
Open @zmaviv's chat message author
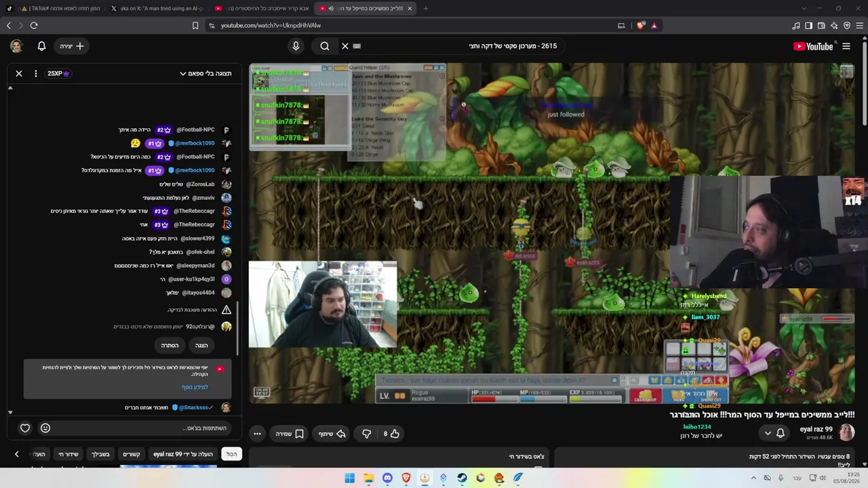tap(203, 198)
